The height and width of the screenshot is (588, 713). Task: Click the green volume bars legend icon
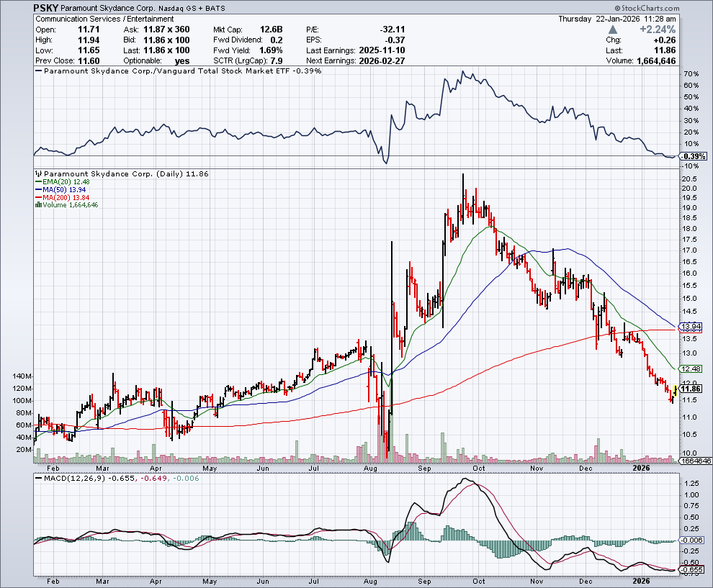[x=38, y=205]
